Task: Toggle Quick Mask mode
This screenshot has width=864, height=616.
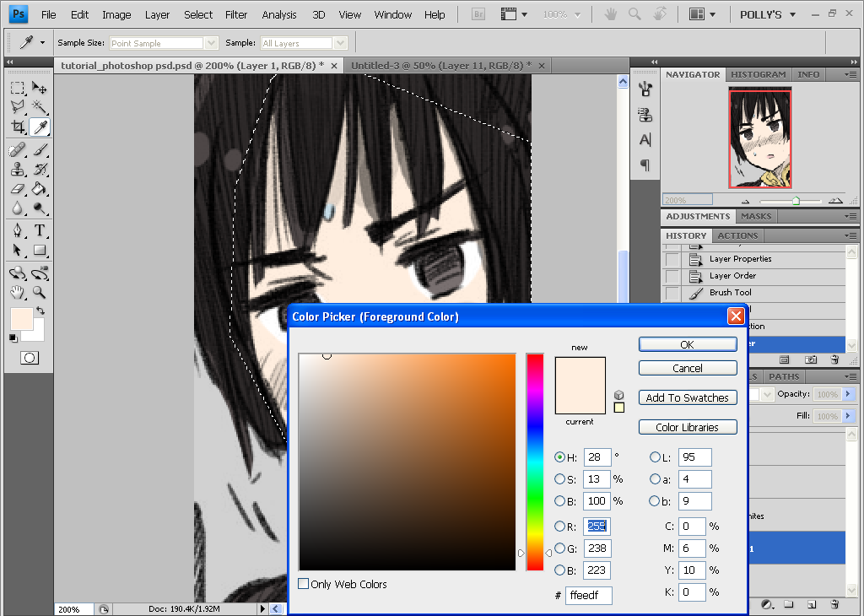Action: 30,358
